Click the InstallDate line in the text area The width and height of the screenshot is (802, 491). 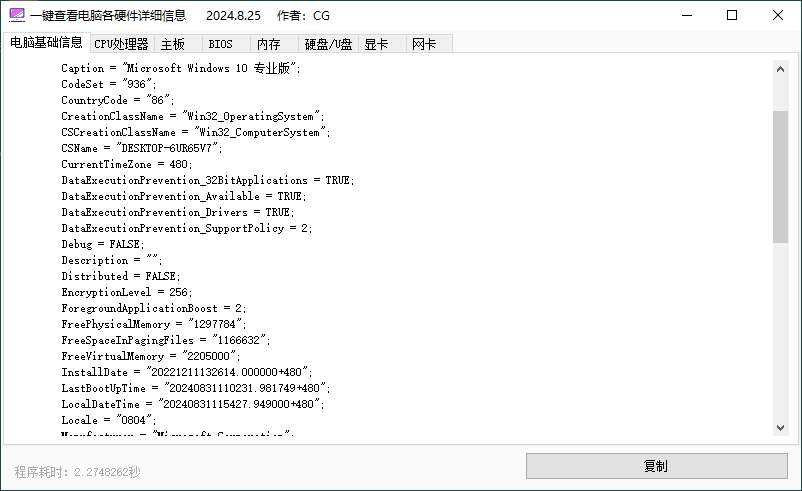coord(187,371)
